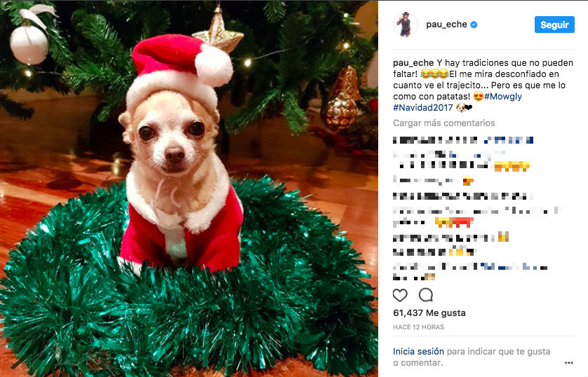Open the #Navidad2017 hashtag
This screenshot has height=377, width=588.
click(x=423, y=107)
